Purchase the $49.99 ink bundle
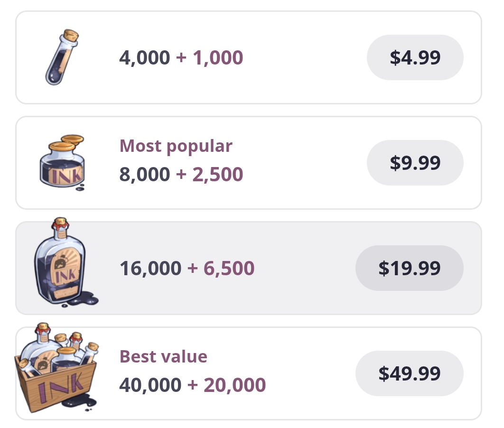 [409, 373]
